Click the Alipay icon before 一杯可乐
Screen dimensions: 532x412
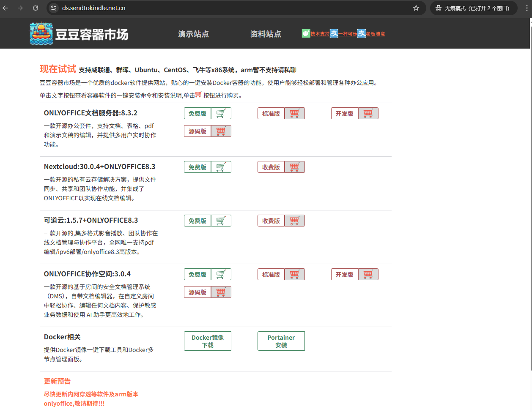pos(334,33)
